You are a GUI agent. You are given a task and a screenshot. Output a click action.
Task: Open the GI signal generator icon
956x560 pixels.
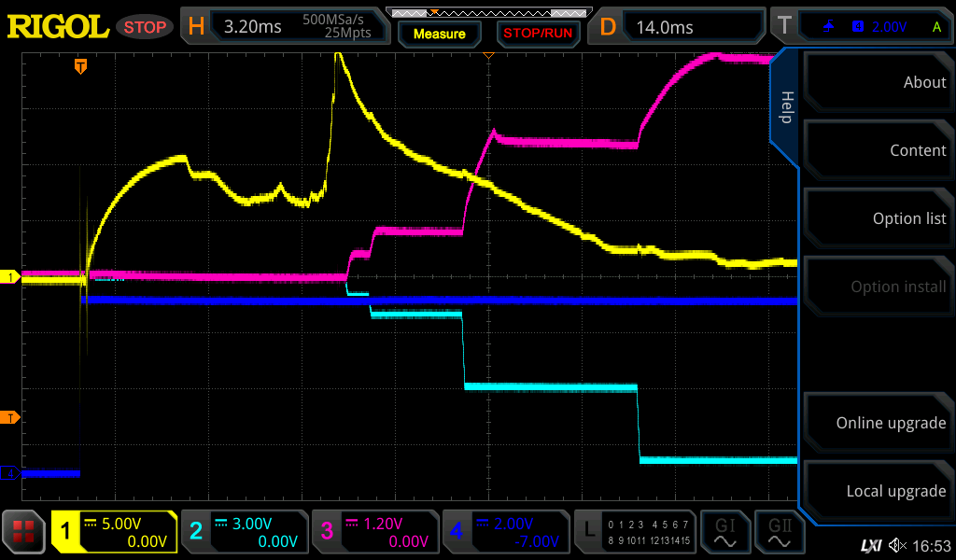(x=725, y=533)
